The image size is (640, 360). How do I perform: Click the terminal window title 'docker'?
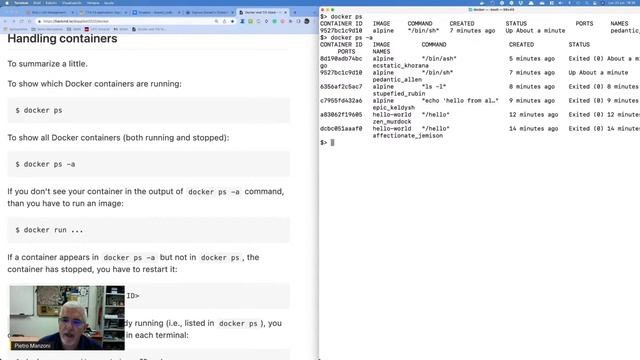(492, 9)
